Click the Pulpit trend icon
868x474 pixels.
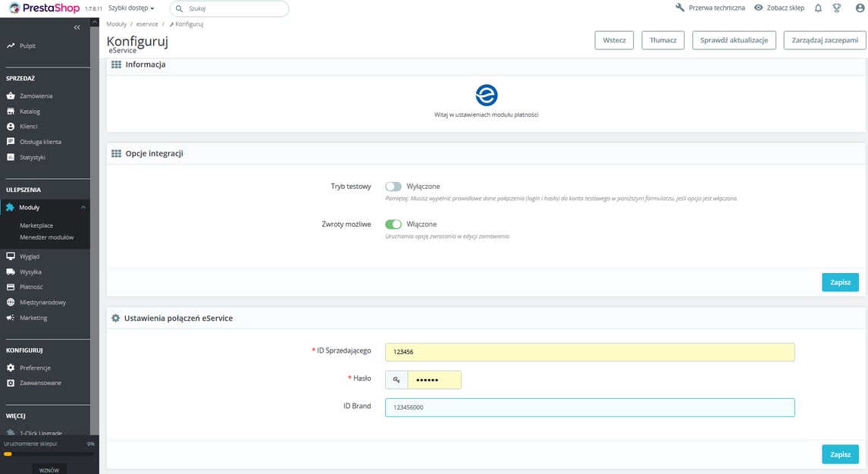click(x=11, y=46)
